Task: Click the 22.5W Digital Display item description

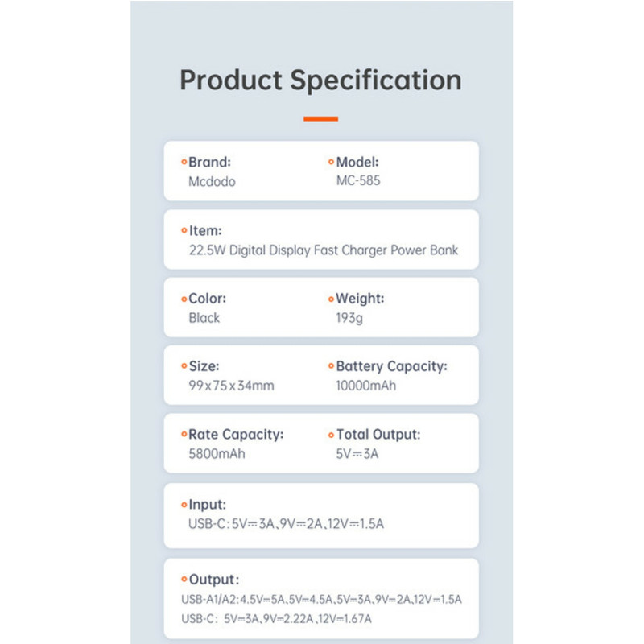Action: 323,250
